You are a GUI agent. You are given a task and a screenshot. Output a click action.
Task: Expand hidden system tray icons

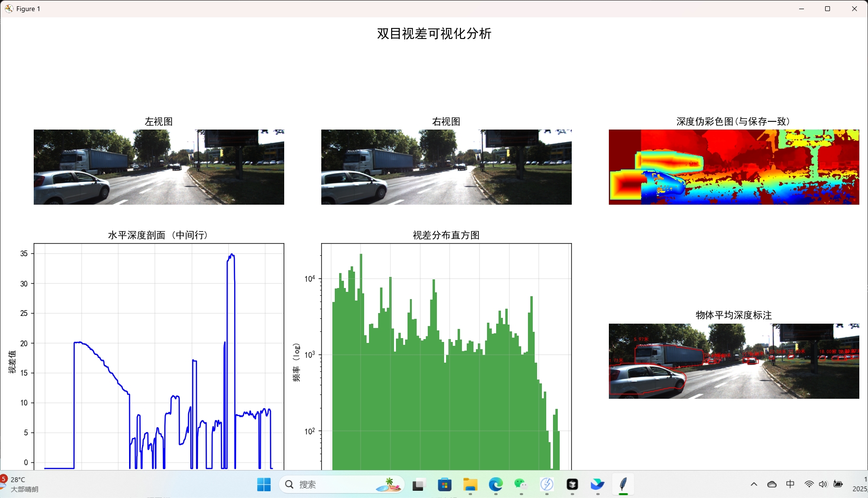[754, 485]
